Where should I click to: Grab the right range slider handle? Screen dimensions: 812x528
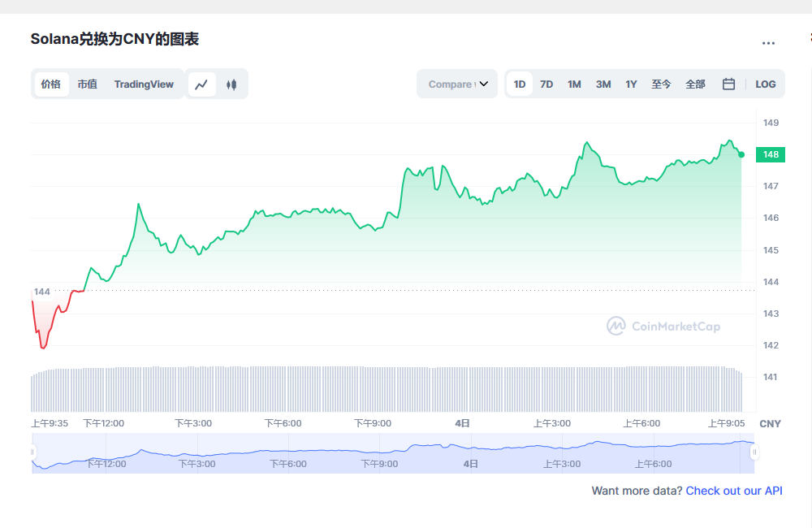pos(754,452)
